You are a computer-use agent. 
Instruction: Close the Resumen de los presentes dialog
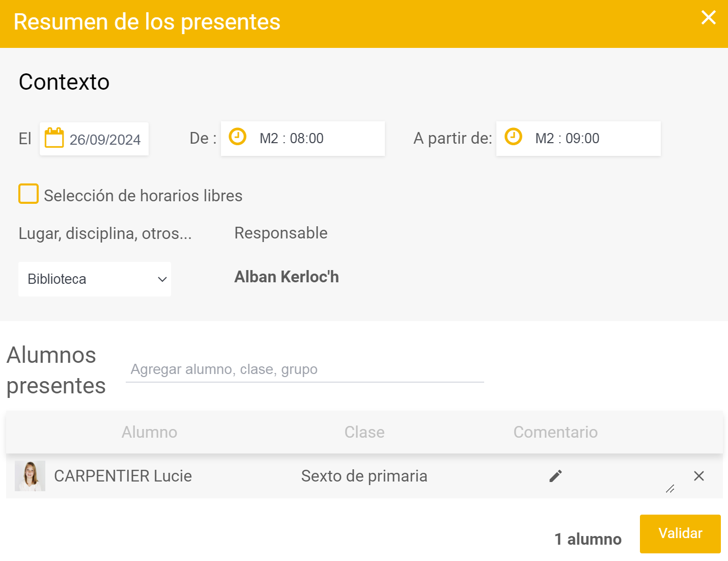(708, 18)
